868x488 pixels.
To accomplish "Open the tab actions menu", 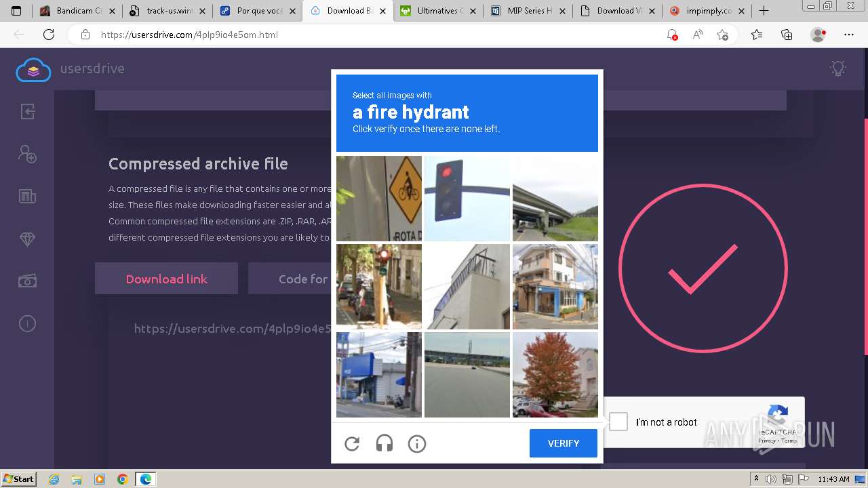I will click(x=16, y=11).
